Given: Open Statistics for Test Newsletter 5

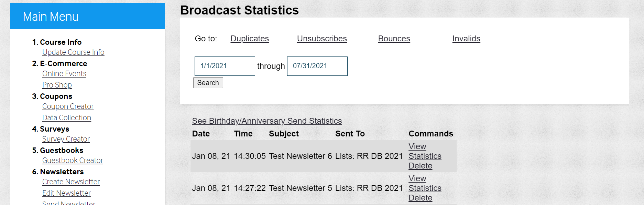Looking at the screenshot, I should point(425,188).
